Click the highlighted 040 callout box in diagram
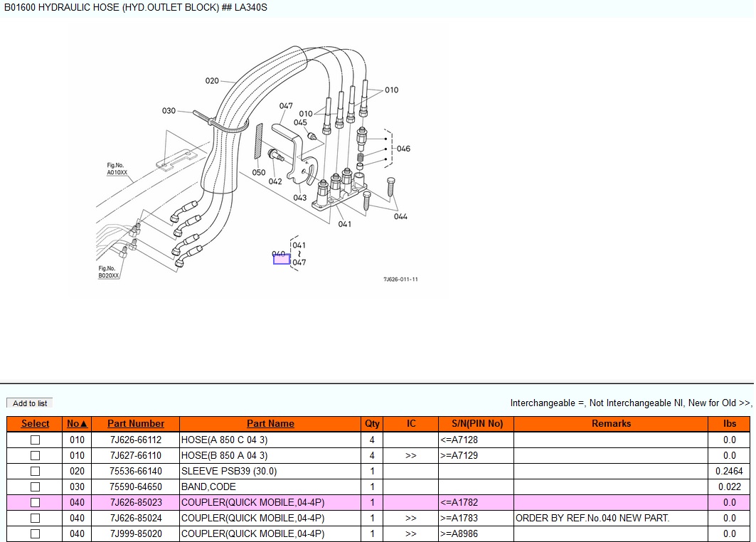This screenshot has height=542, width=756. pyautogui.click(x=282, y=259)
